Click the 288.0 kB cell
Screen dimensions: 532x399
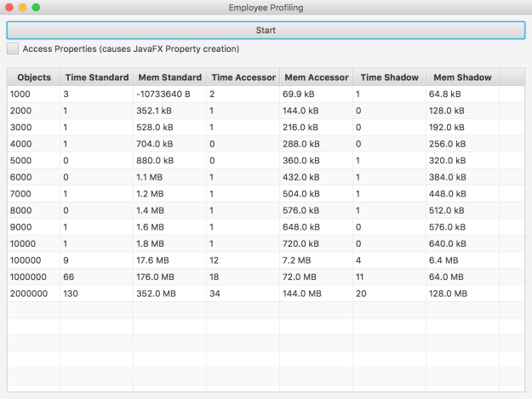316,144
